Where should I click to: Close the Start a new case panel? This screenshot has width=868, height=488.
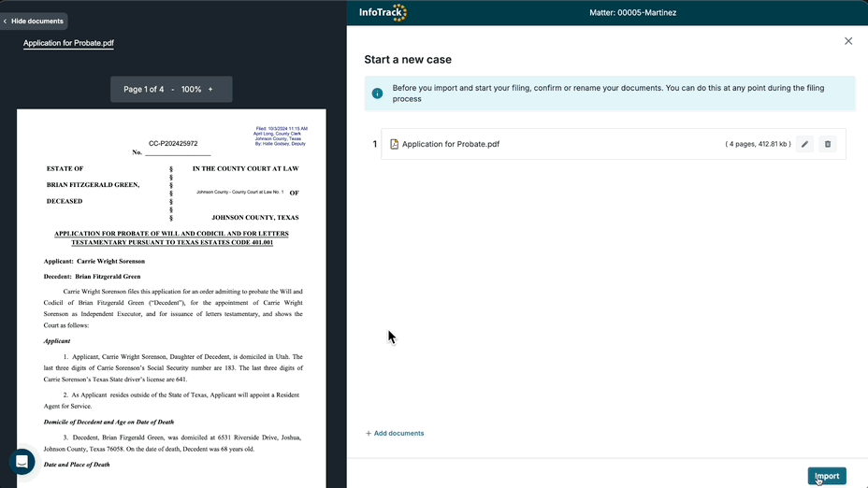(848, 41)
